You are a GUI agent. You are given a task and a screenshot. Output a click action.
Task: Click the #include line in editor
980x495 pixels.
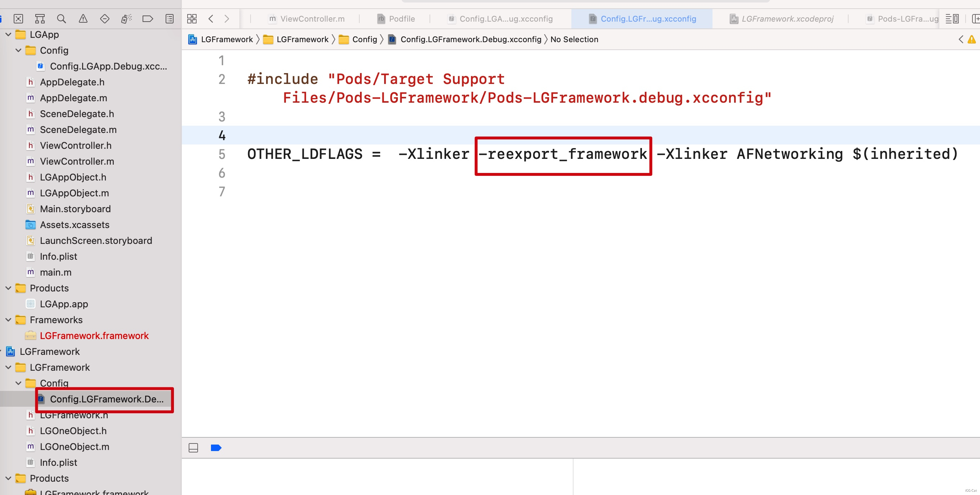509,88
